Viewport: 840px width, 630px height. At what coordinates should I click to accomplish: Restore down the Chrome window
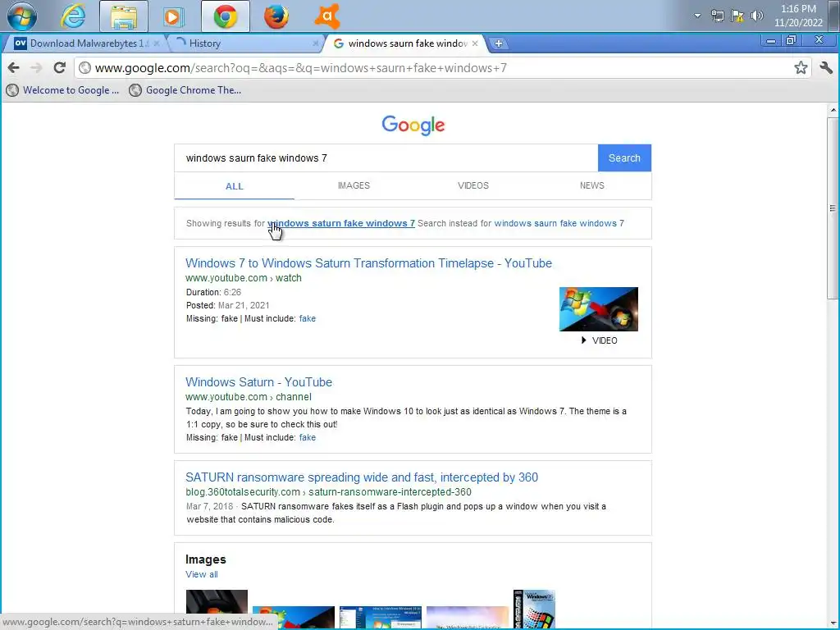tap(791, 41)
